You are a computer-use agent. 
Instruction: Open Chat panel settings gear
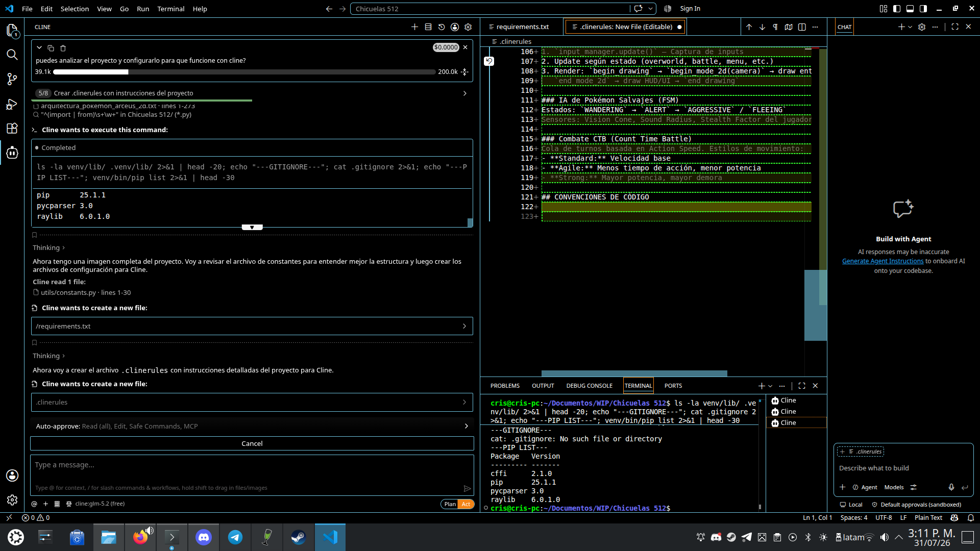click(x=922, y=27)
